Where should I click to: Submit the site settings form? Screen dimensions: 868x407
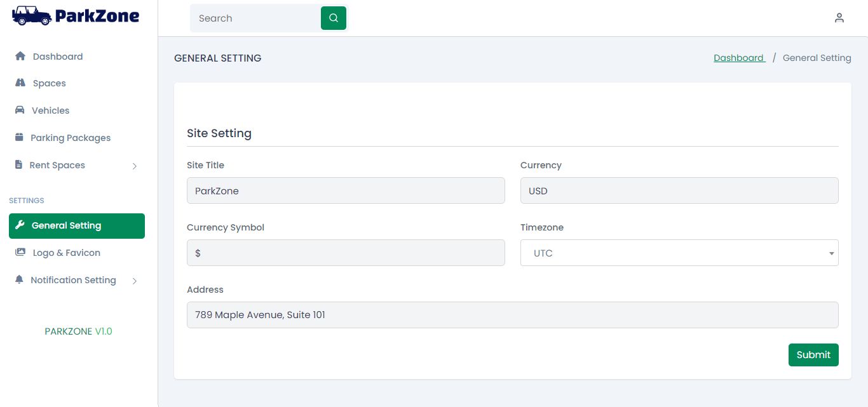coord(813,355)
